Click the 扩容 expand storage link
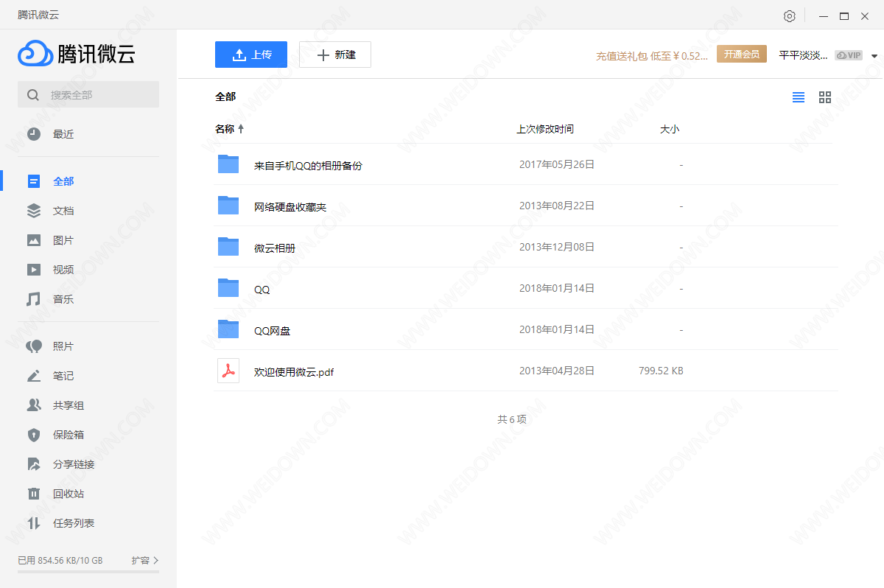 [x=145, y=561]
